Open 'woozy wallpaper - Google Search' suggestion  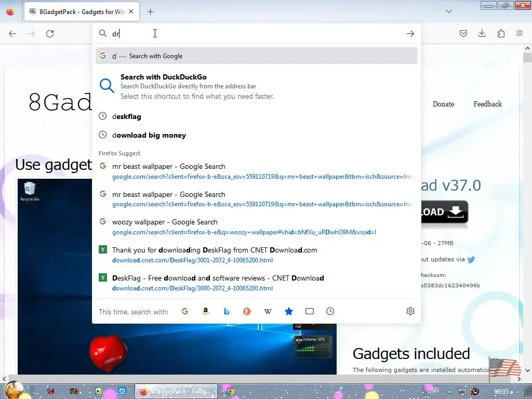257,227
